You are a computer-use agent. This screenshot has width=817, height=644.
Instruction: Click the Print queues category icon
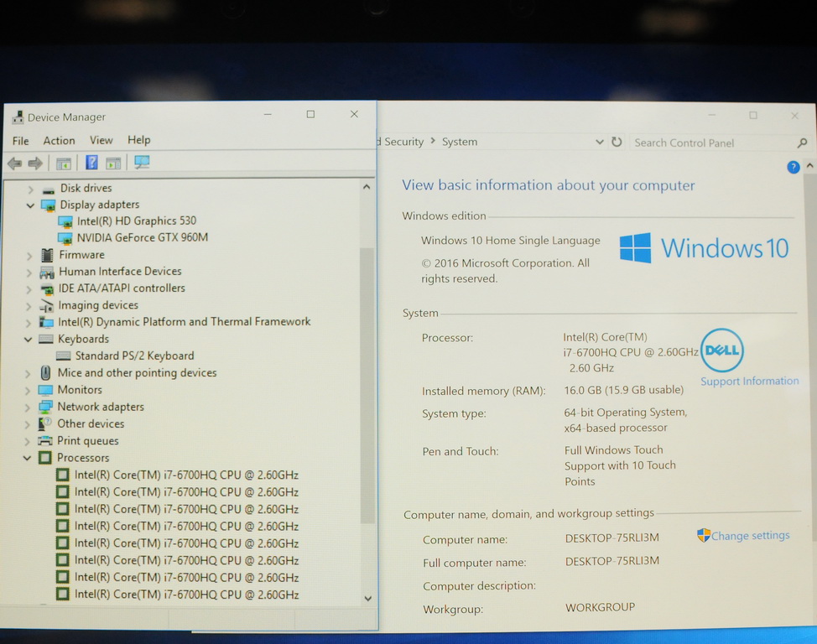point(44,441)
